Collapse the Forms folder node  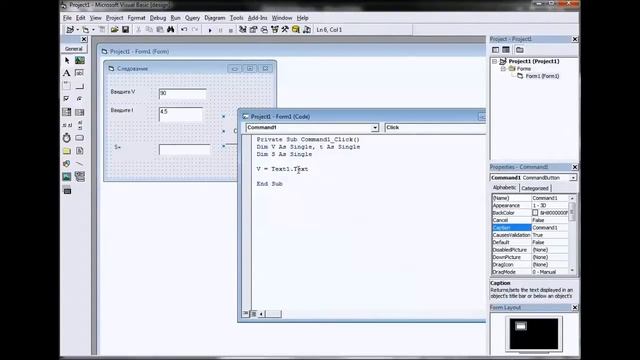pos(503,69)
